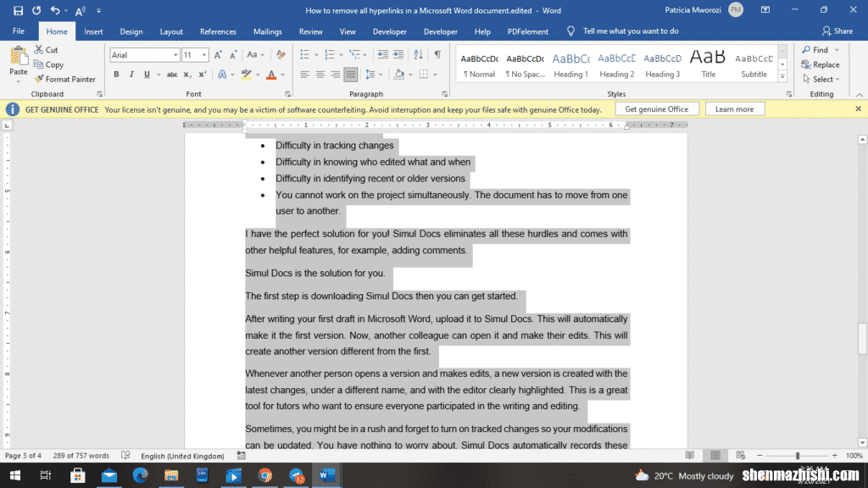868x488 pixels.
Task: Switch to the Insert tab
Action: [x=93, y=31]
